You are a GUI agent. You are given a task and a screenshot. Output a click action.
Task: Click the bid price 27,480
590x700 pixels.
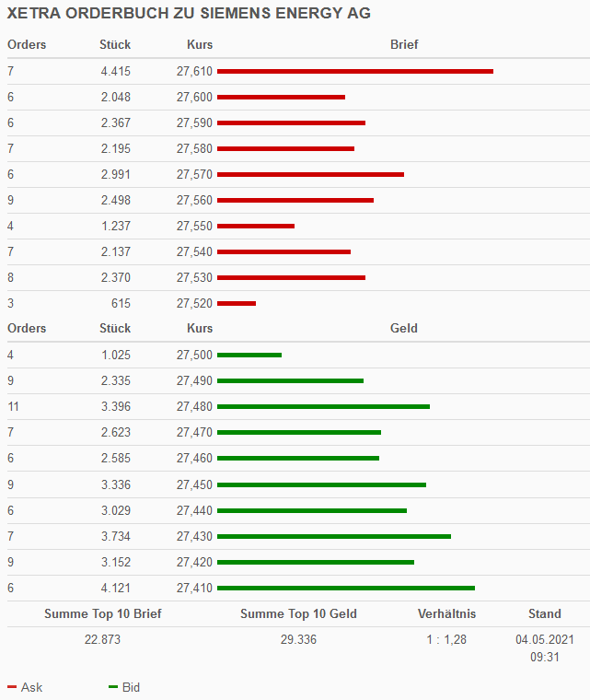(x=194, y=406)
